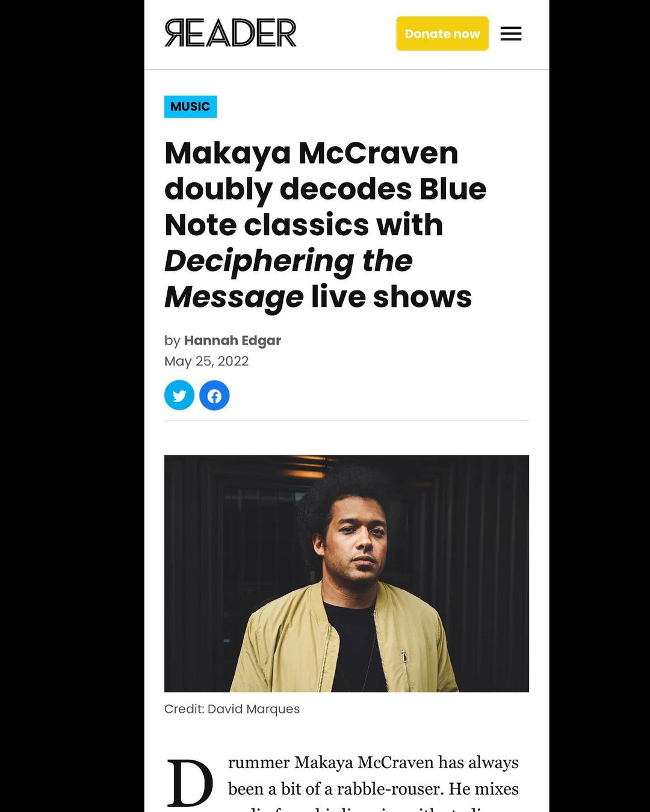Open the MUSIC category tag

(190, 106)
